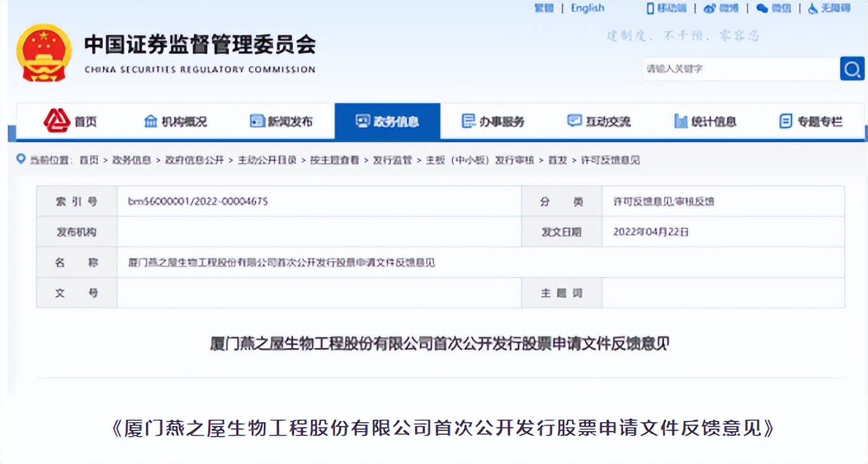Open the 机构概况 navigation tab

point(176,121)
